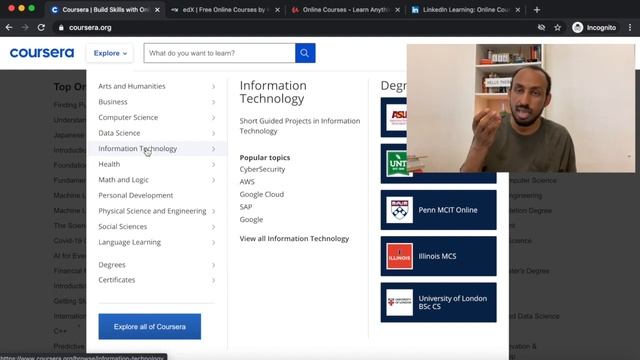The image size is (640, 360).
Task: Open the AWS topic link
Action: (x=247, y=182)
